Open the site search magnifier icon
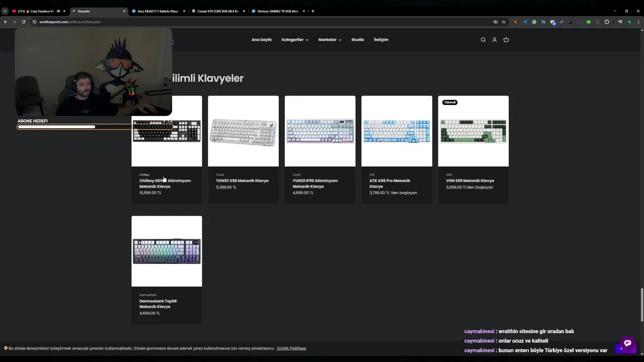Viewport: 644px width, 362px height. click(x=483, y=40)
